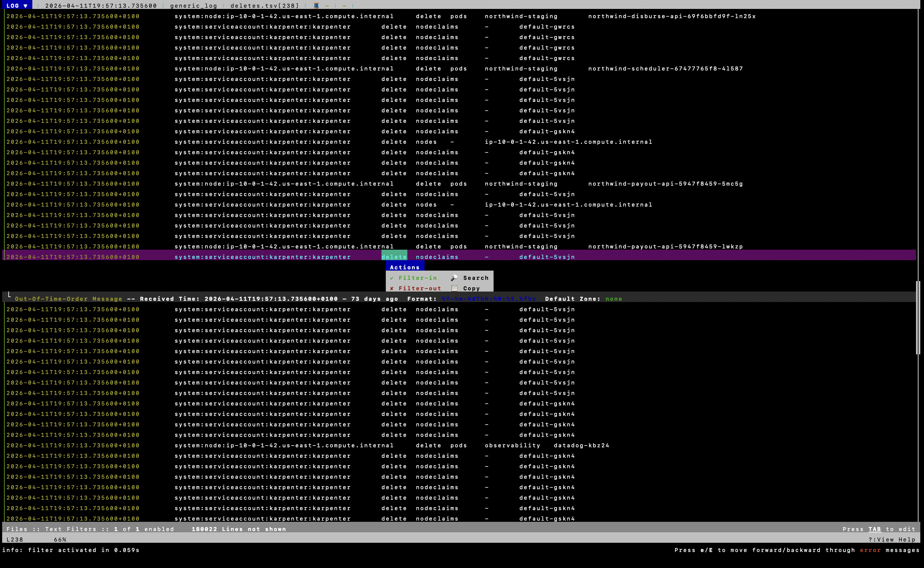The height and width of the screenshot is (568, 924).
Task: Click the timestamp breadcrumb 2026-04-11T19:57:13.735600
Action: [x=101, y=6]
